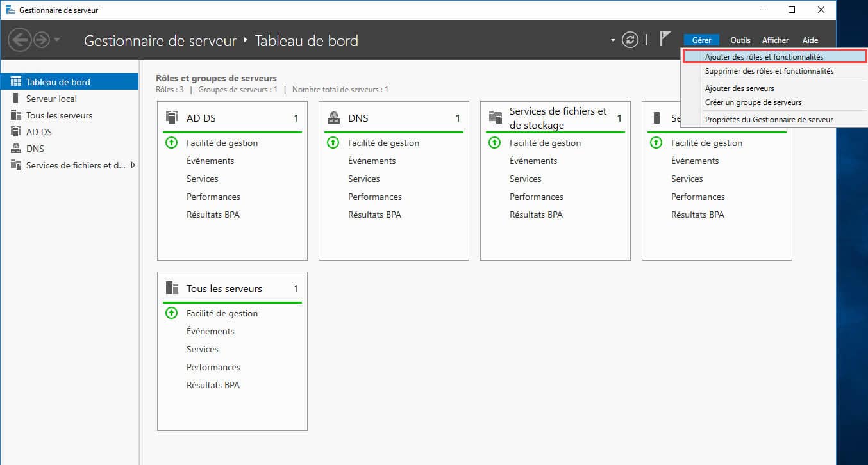The height and width of the screenshot is (465, 868).
Task: Click the AD DS tile role icon
Action: 172,118
